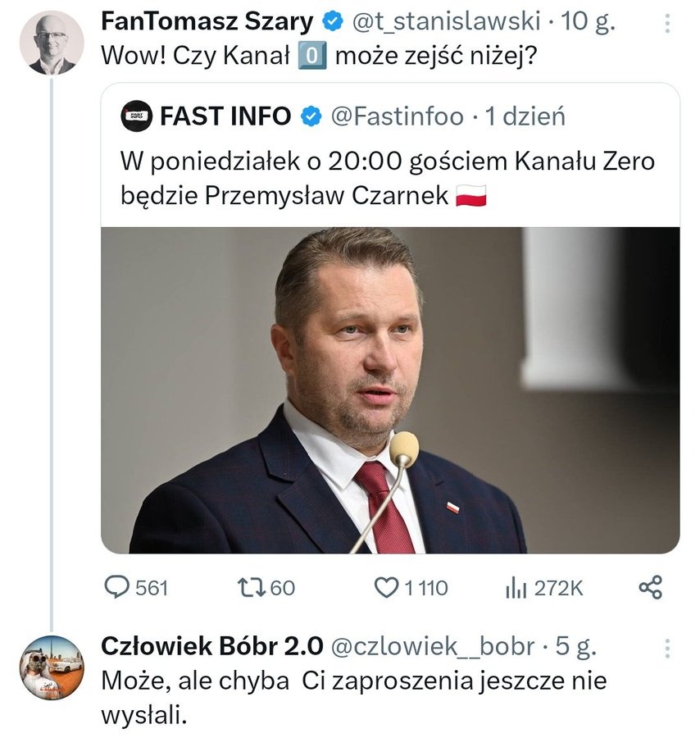
Task: Click the Człowiek Bóbr 2.0 display name
Action: [211, 646]
